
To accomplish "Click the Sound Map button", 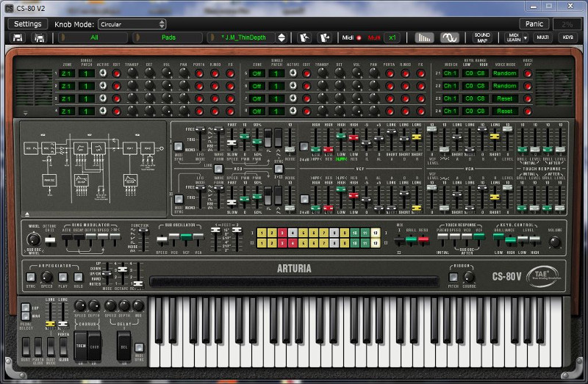I will point(482,37).
